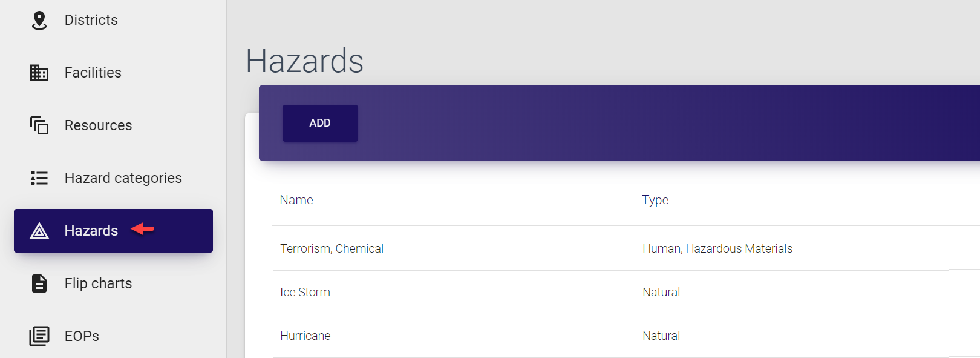Sort by the Type column header

655,200
